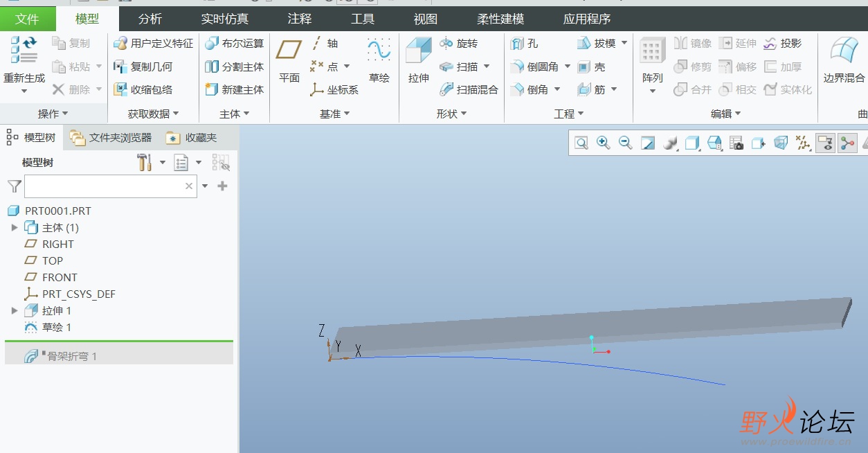Click the Repaint icon in view toolbar

647,143
